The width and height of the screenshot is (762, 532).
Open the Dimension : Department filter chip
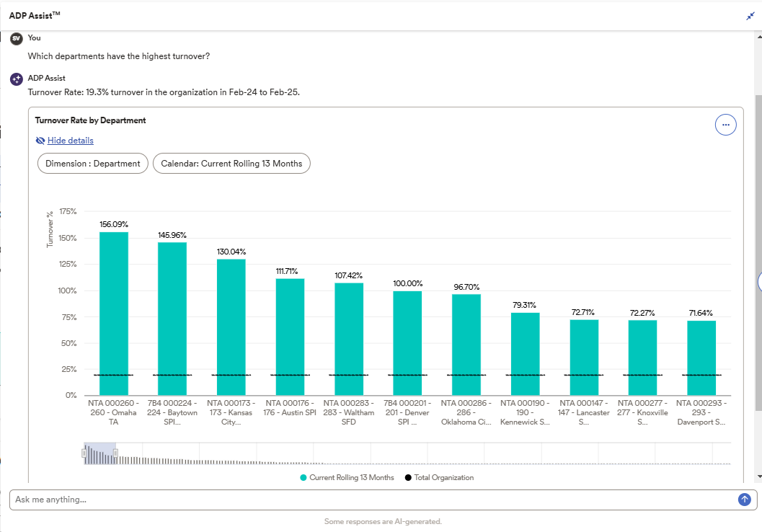click(x=92, y=163)
